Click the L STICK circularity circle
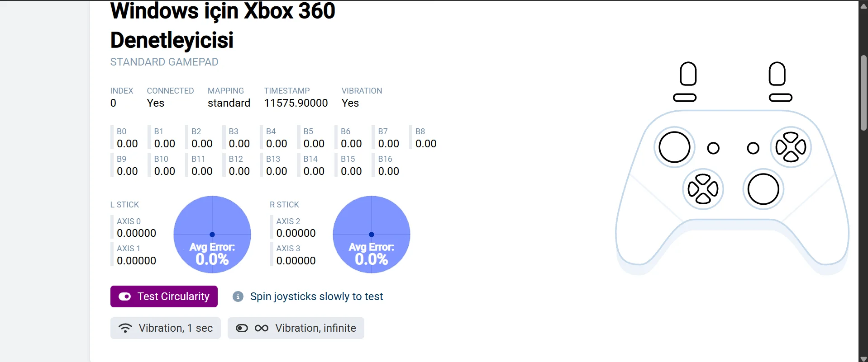 pos(212,235)
